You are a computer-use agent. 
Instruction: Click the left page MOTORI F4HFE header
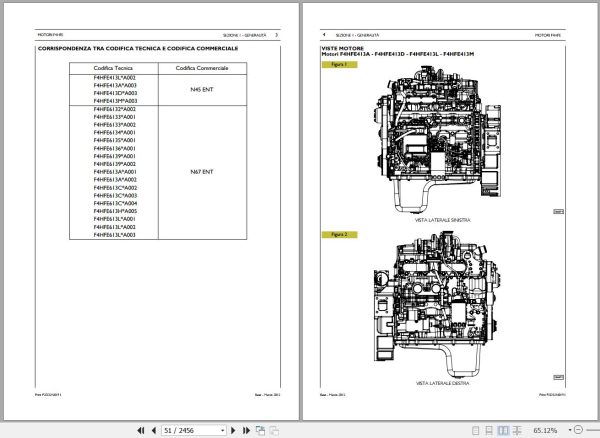tap(50, 35)
